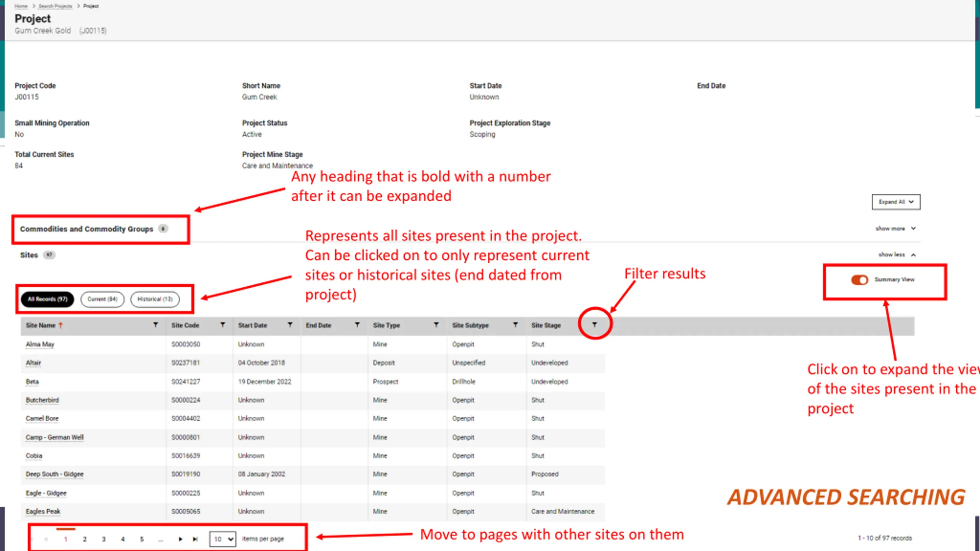The image size is (980, 551).
Task: Select the All Records (97) filter
Action: click(47, 299)
